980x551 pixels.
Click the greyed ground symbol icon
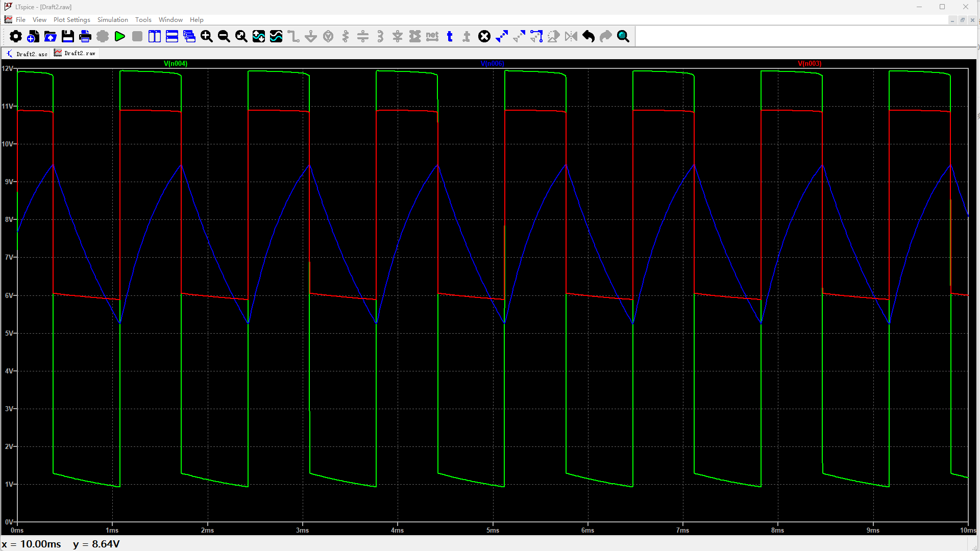[311, 36]
